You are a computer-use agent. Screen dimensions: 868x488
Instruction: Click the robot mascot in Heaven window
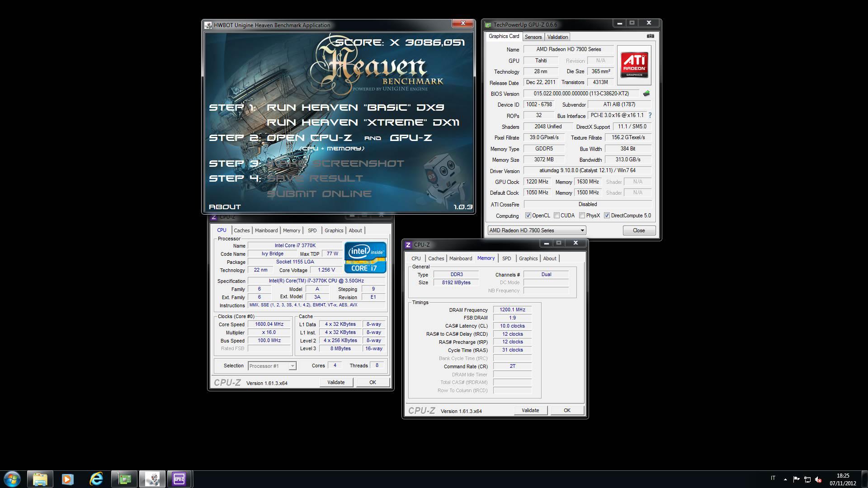(x=445, y=181)
